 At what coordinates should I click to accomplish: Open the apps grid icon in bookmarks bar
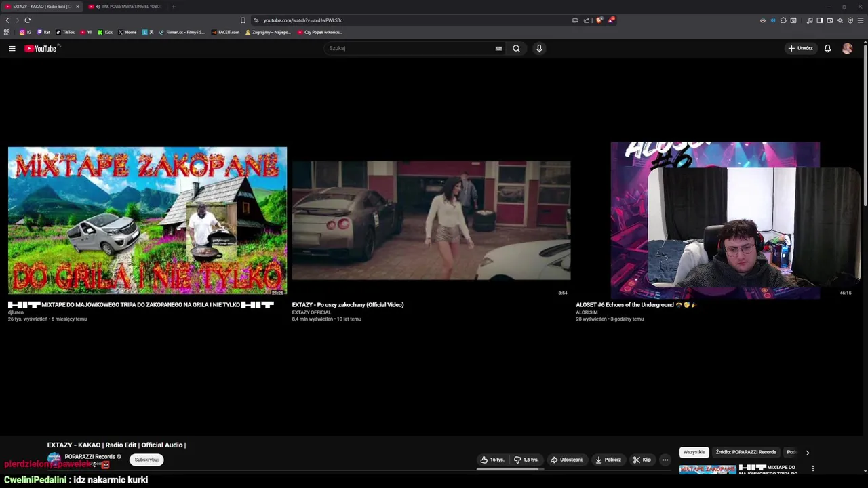pos(7,32)
